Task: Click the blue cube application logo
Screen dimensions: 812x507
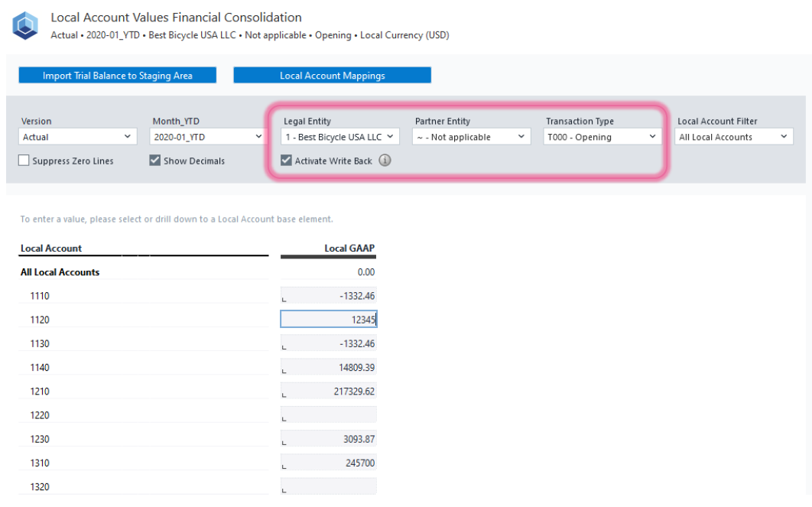Action: (x=24, y=25)
